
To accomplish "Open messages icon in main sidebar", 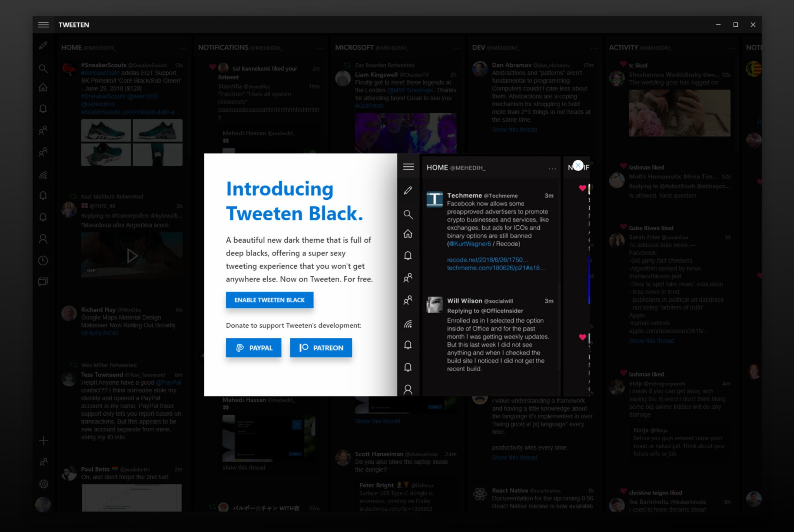I will [43, 282].
